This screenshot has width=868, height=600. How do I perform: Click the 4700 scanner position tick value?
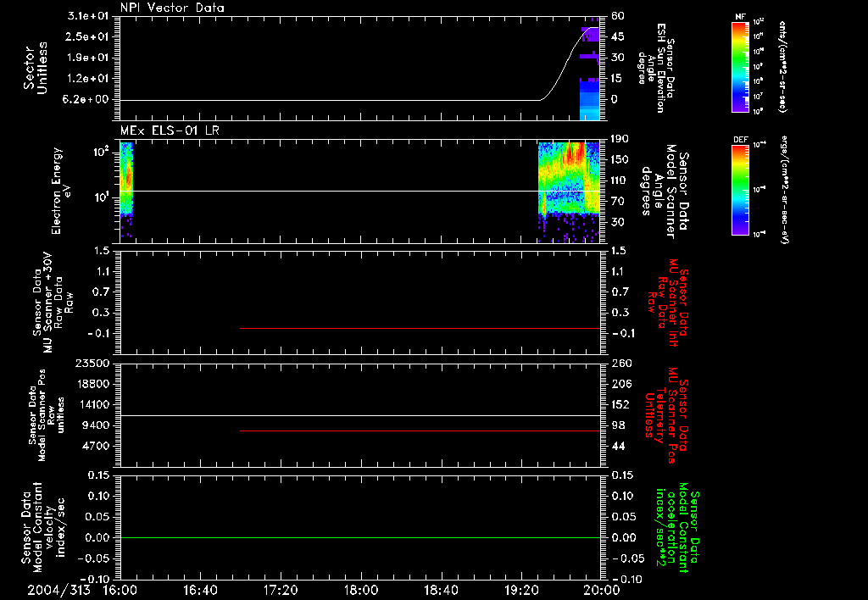pos(96,446)
